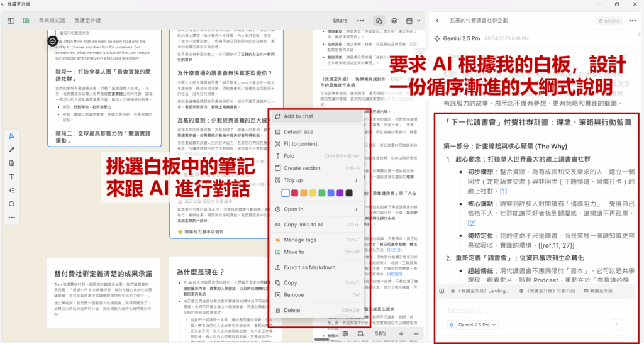Open the whiteboard search tool
This screenshot has width=644, height=344.
click(x=12, y=204)
